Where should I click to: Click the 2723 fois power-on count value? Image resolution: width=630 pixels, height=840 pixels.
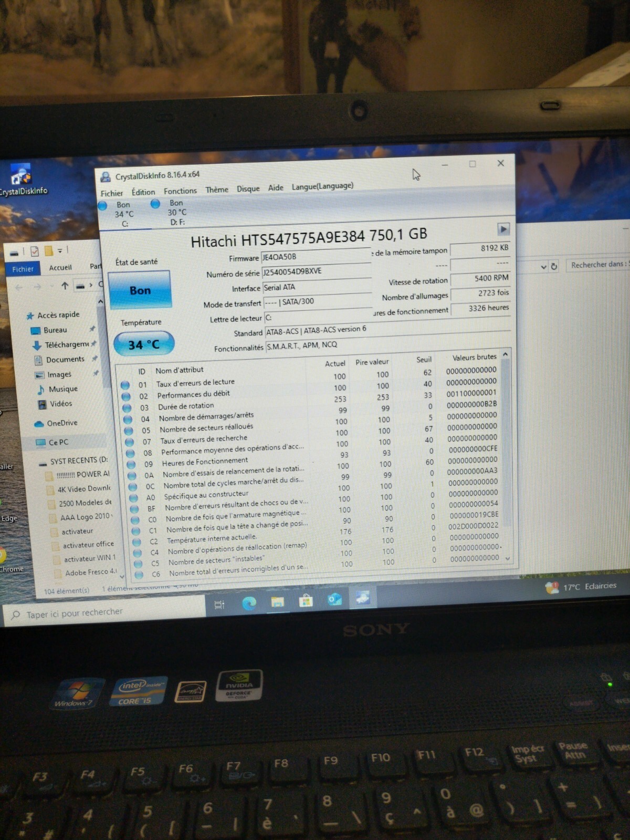click(x=480, y=293)
